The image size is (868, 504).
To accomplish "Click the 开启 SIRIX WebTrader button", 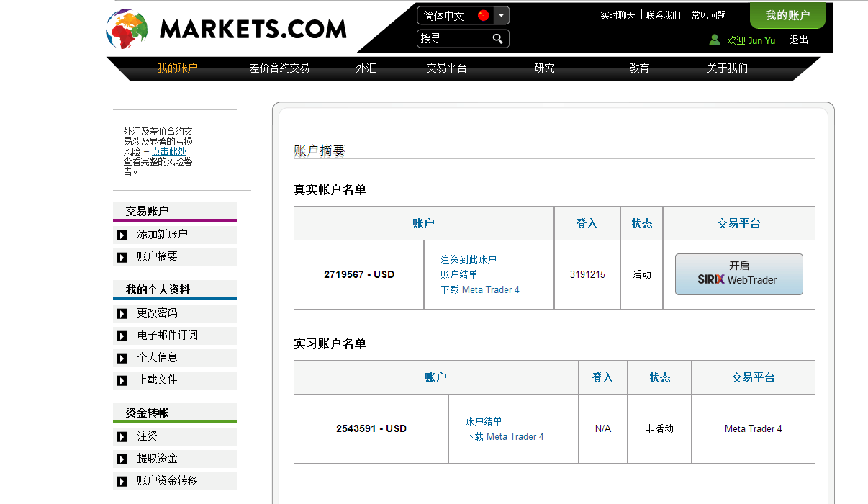I will tap(738, 274).
